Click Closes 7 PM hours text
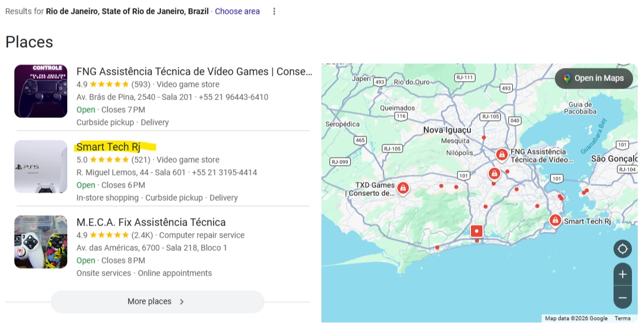Screen dimensions: 644x328 click(x=123, y=110)
